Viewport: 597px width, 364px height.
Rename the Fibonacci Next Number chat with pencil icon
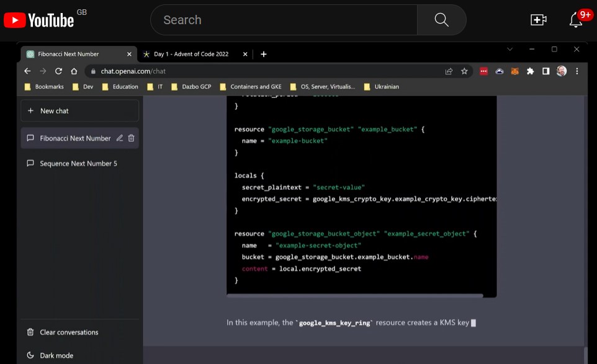(x=120, y=138)
